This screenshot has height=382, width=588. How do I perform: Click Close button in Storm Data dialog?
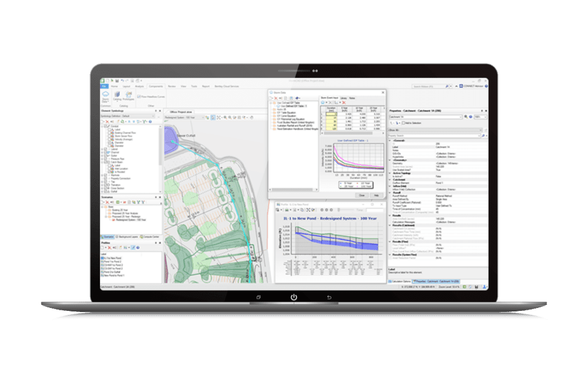[362, 195]
